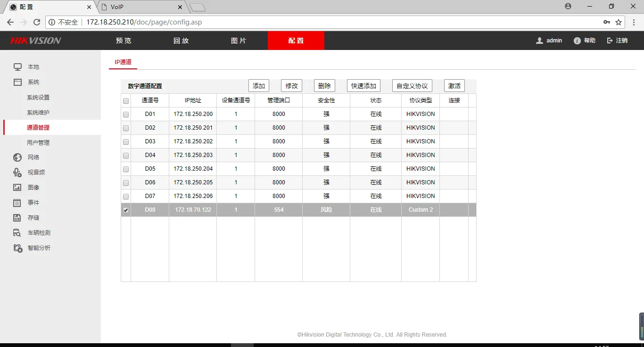This screenshot has width=644, height=347.
Task: Uncheck the D08 channel row checkbox
Action: (125, 210)
